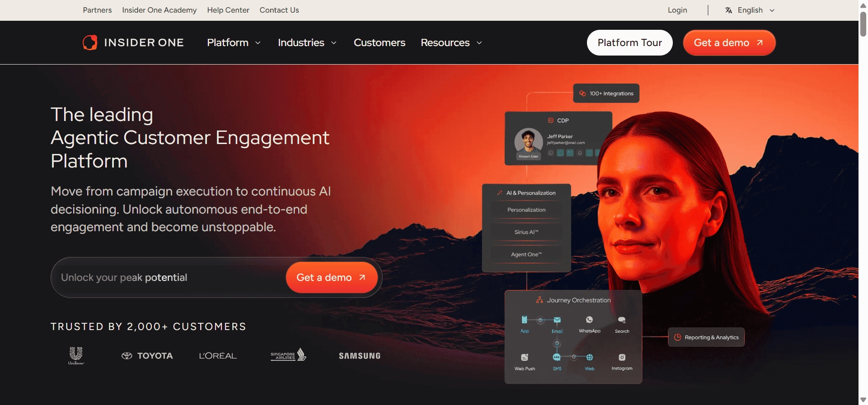Viewport: 868px width, 405px height.
Task: Click the Toyota logo
Action: coord(147,356)
